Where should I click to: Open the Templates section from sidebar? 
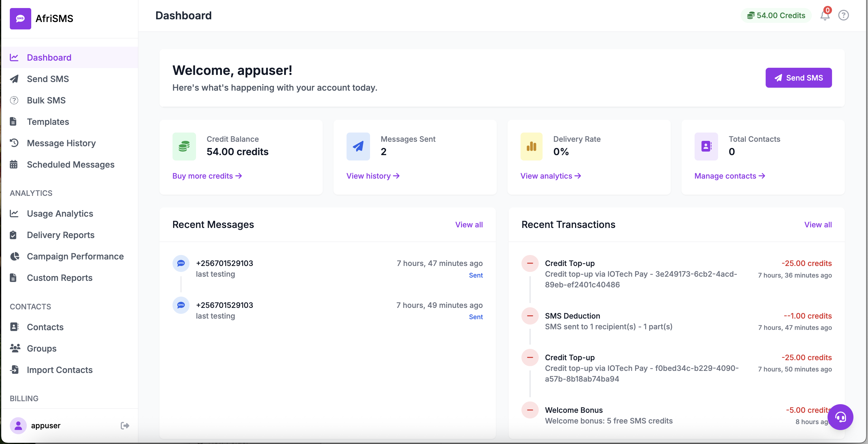(x=48, y=122)
